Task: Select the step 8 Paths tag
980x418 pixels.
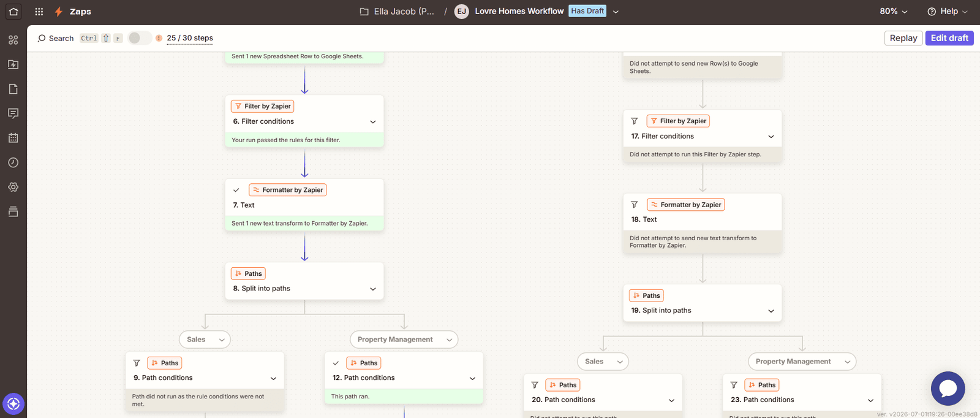Action: [x=248, y=273]
